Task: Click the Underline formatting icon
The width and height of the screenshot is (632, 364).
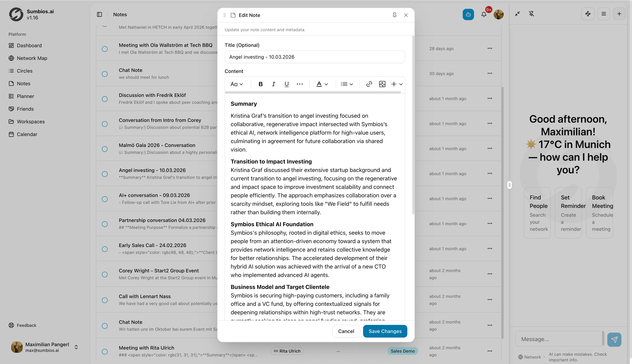Action: [287, 84]
